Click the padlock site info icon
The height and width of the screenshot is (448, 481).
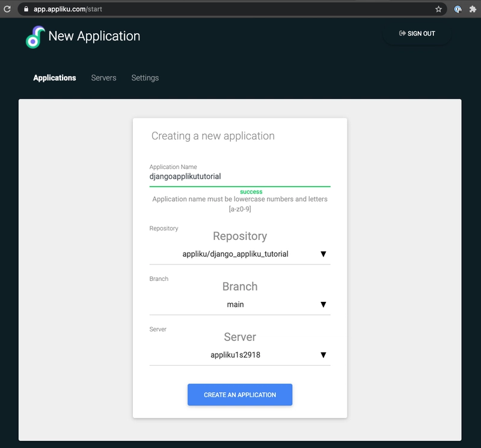point(26,9)
